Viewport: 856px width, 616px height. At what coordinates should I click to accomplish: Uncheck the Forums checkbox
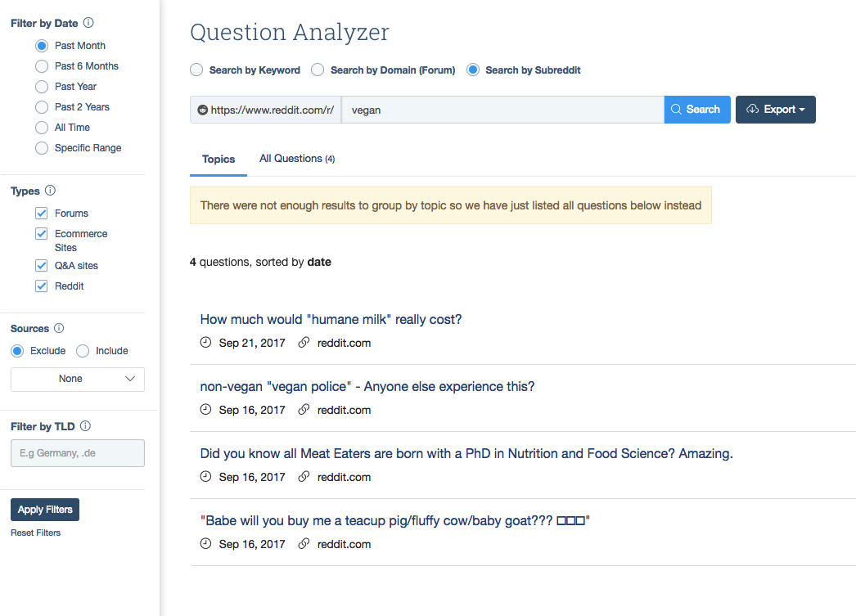[41, 214]
